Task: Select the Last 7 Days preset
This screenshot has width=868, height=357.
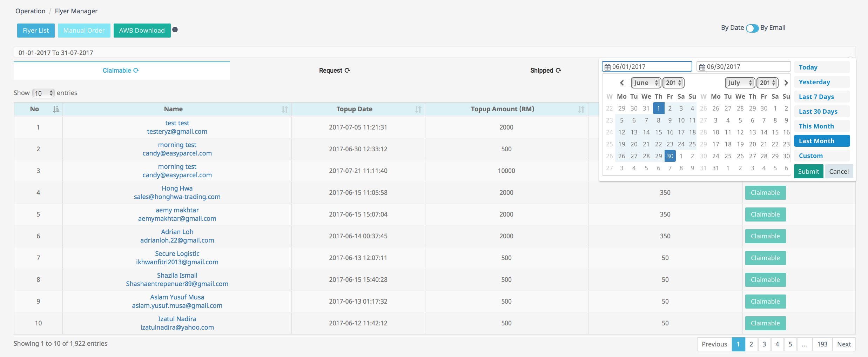Action: (x=816, y=97)
